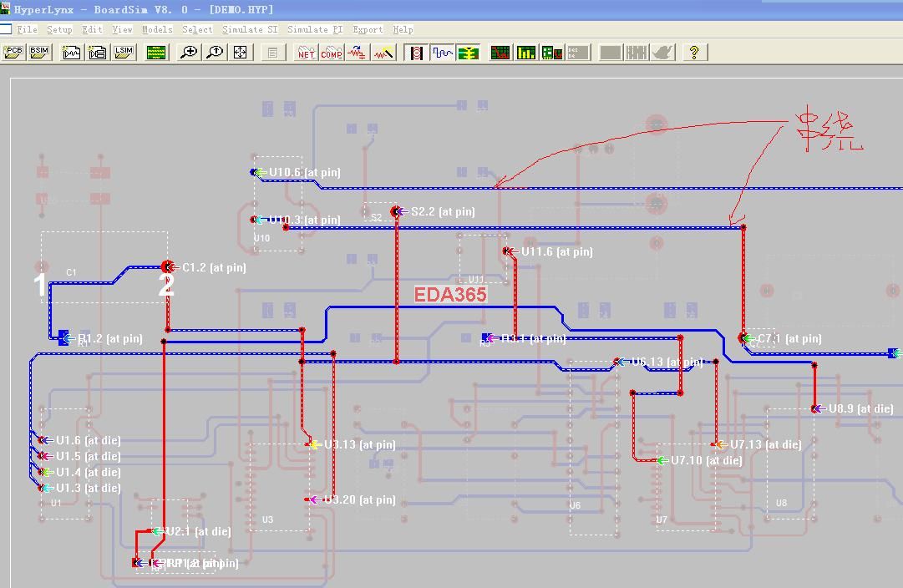Click the LSIM toolbar button

point(124,53)
